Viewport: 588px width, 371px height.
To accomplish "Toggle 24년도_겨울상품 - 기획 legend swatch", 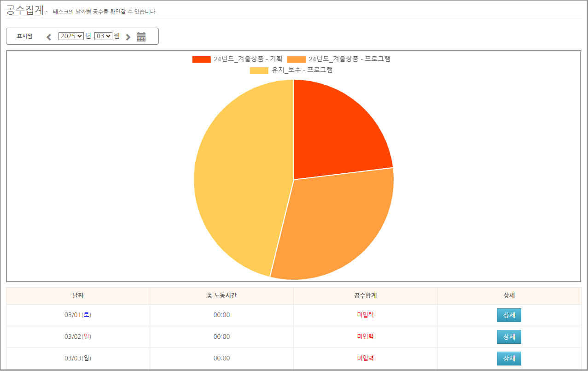I will [201, 59].
